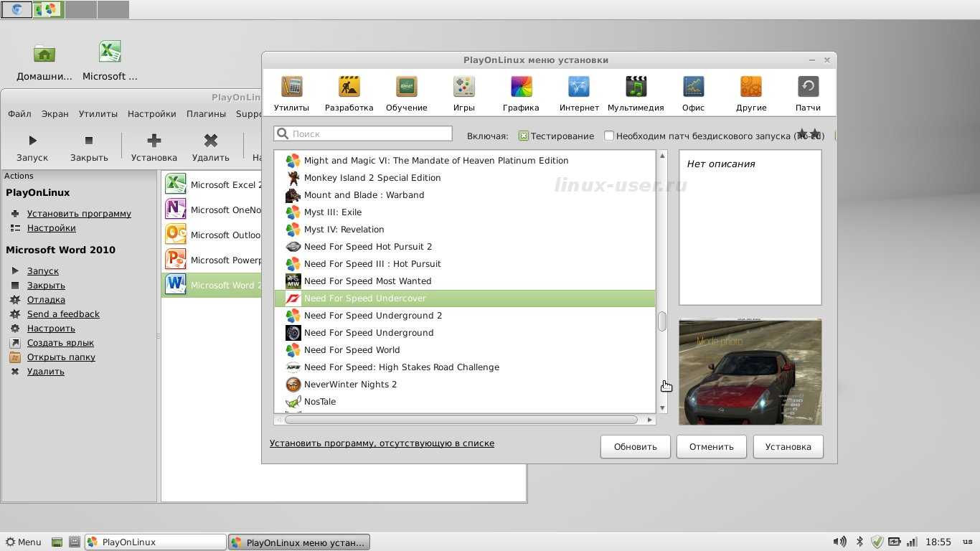Click the Закрыть toolbar button

89,148
